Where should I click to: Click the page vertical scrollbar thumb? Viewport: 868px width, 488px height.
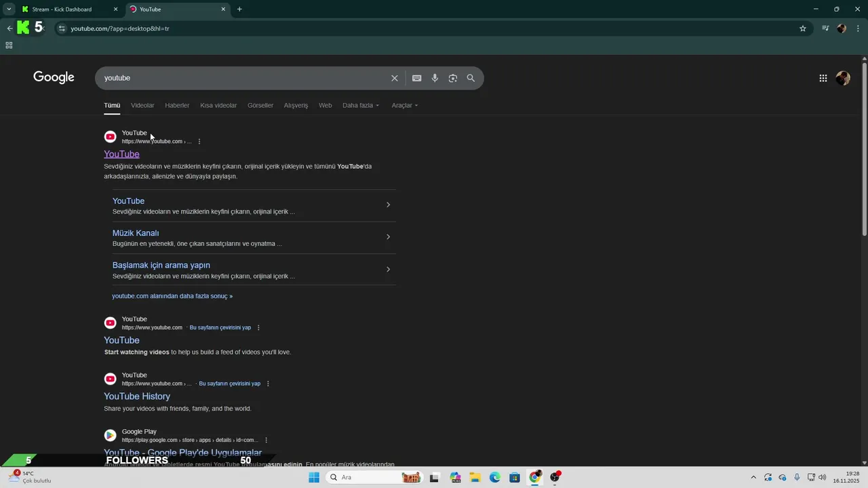click(x=864, y=149)
